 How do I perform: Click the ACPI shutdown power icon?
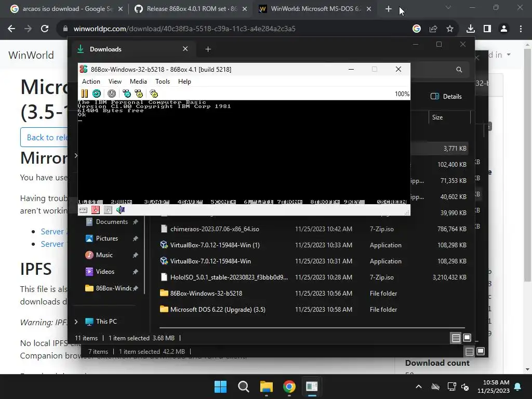(x=112, y=94)
